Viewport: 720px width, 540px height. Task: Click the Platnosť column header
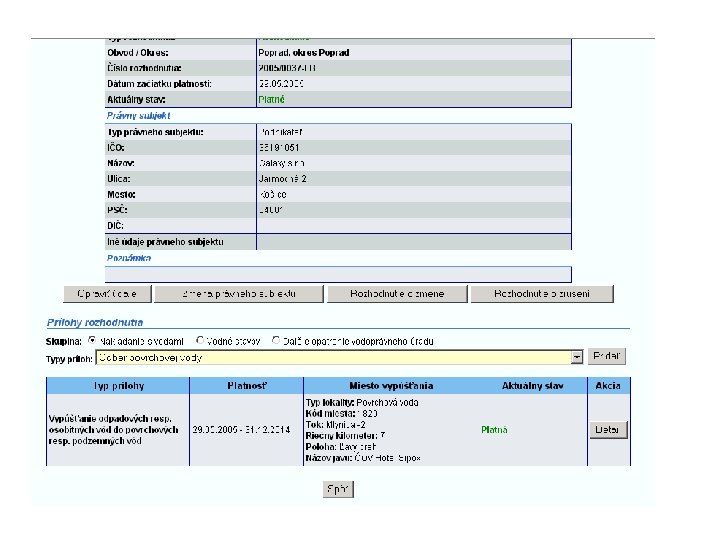click(247, 386)
